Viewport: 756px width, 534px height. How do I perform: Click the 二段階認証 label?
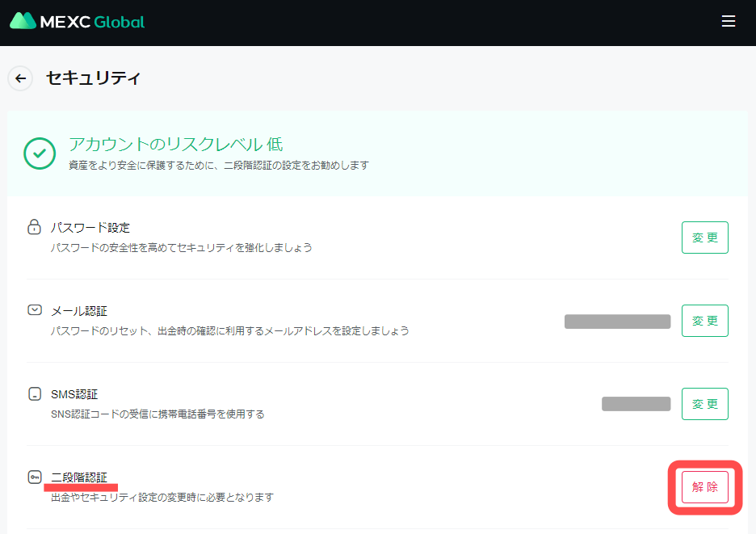(x=79, y=477)
